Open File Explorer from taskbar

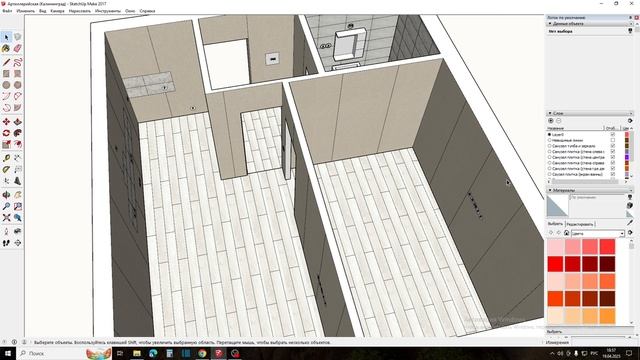pyautogui.click(x=137, y=353)
